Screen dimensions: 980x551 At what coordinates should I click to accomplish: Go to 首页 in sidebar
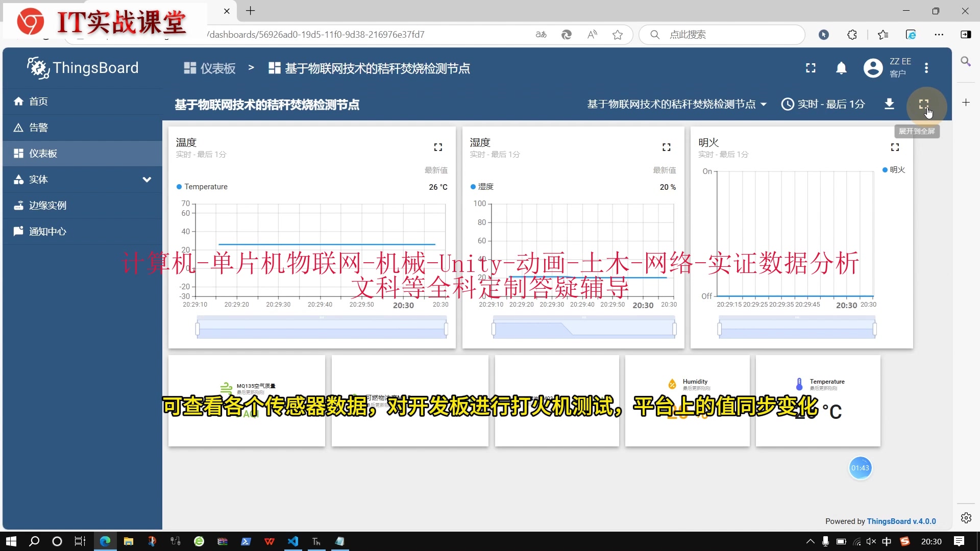click(38, 102)
